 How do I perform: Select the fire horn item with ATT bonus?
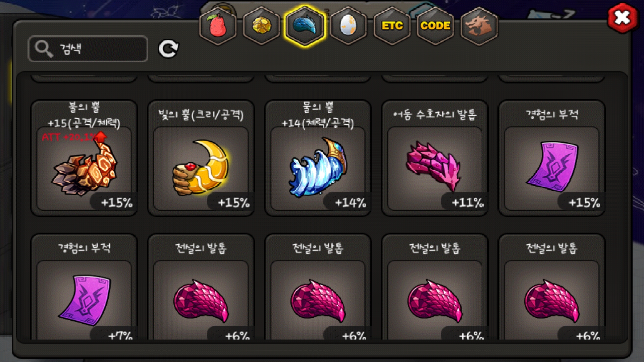pyautogui.click(x=84, y=158)
